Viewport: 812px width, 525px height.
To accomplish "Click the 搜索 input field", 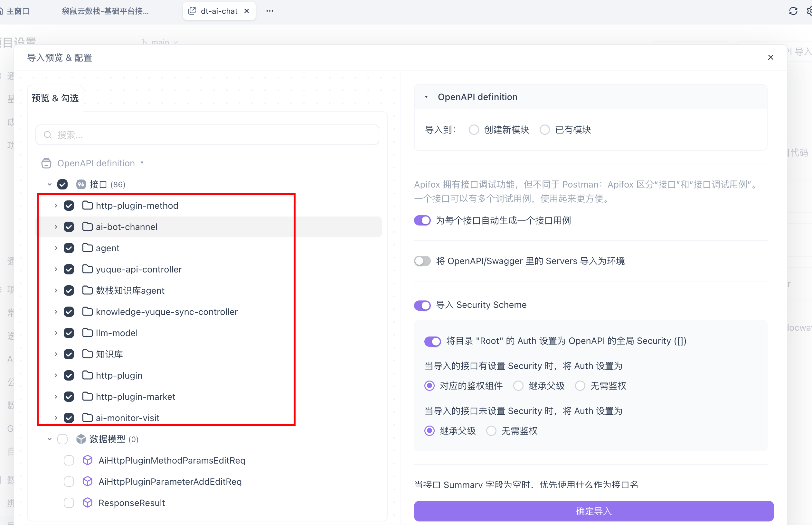I will tap(207, 135).
